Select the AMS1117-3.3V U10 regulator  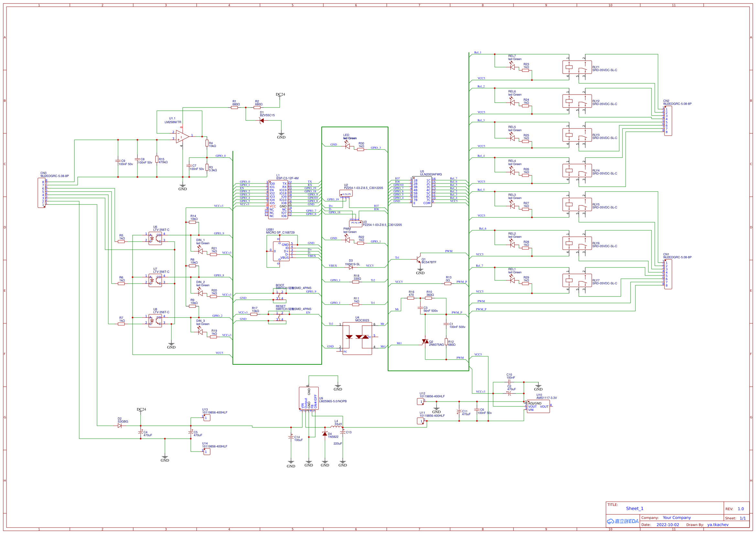click(x=538, y=407)
